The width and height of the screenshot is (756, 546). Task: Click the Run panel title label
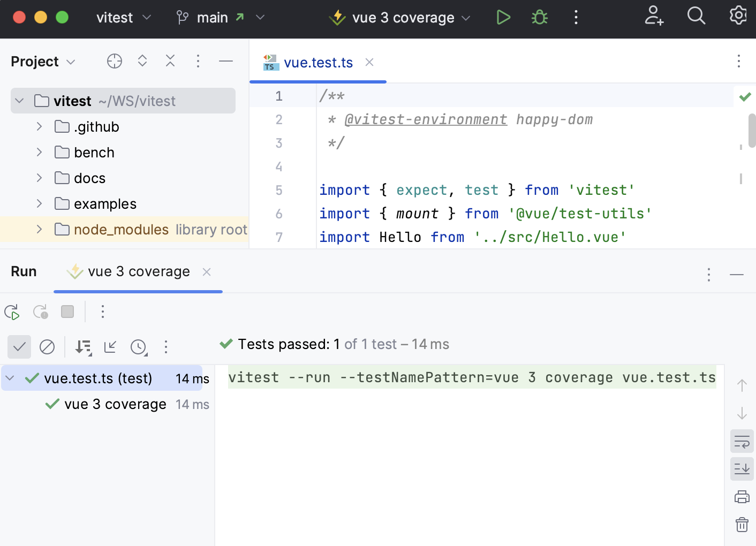pos(24,271)
